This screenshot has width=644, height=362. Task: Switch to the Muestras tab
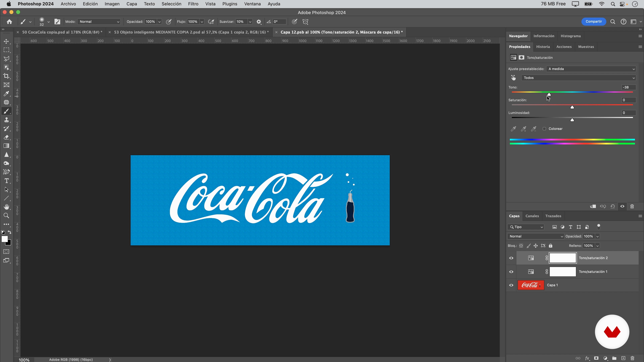point(586,47)
